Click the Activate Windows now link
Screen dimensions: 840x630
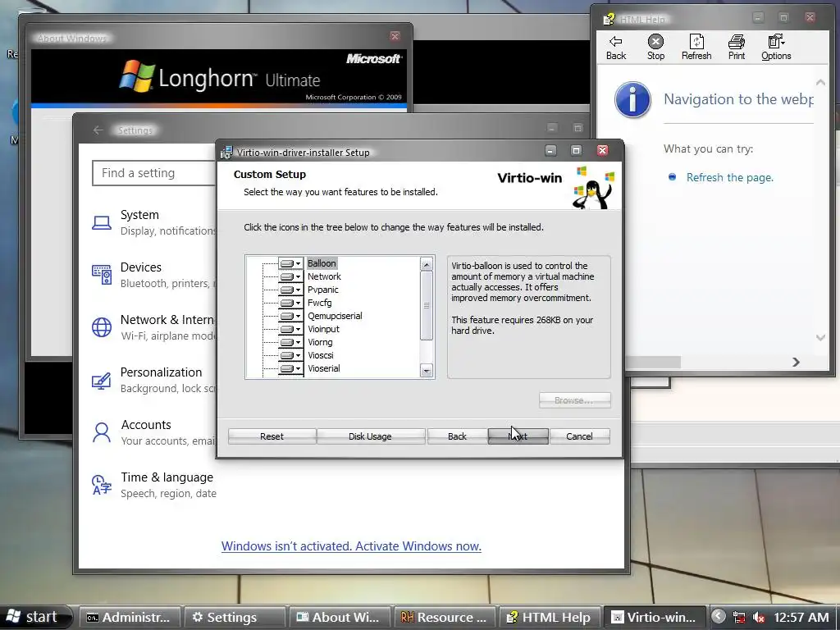click(351, 546)
